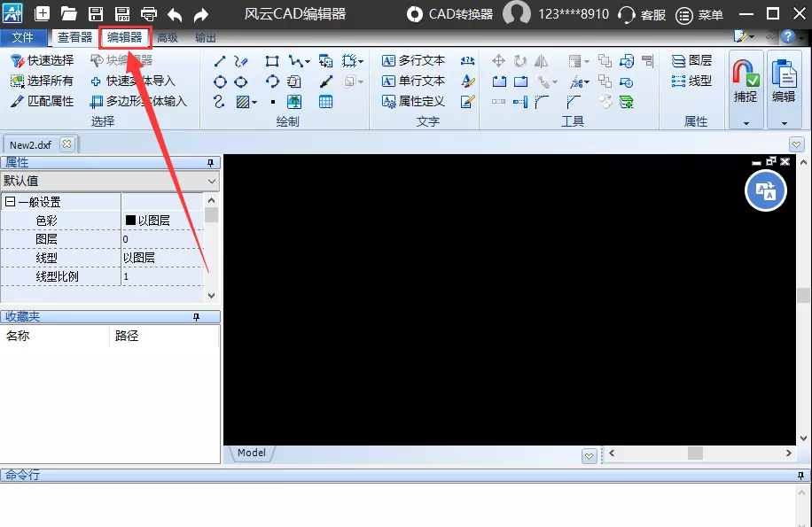Viewport: 812px width, 527px height.
Task: Open the polyline tool dropdown arrow
Action: pos(308,61)
